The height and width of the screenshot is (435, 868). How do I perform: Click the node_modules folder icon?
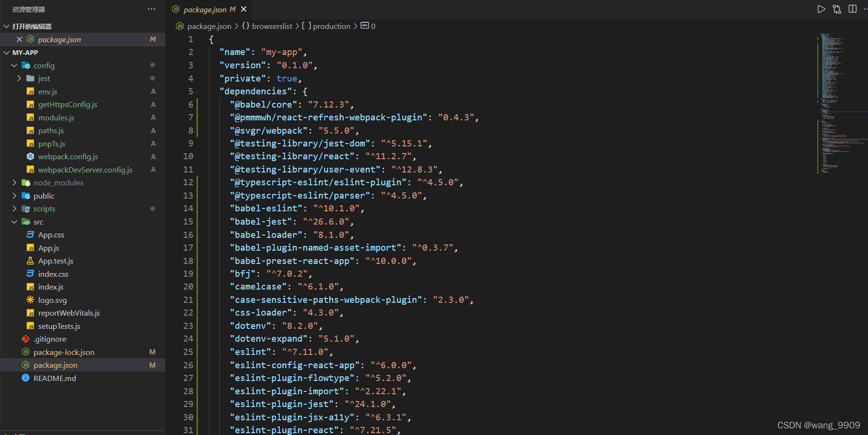tap(26, 182)
